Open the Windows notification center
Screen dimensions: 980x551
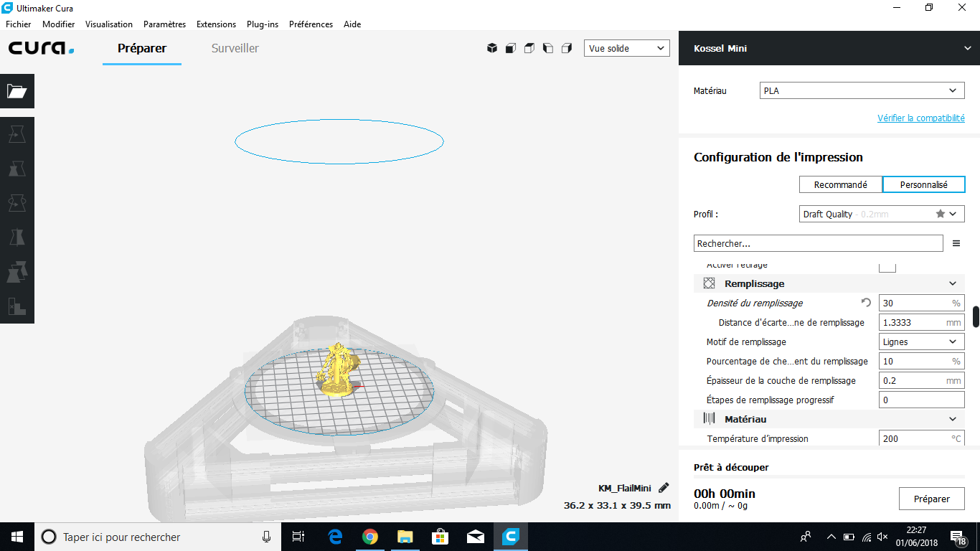coord(958,537)
